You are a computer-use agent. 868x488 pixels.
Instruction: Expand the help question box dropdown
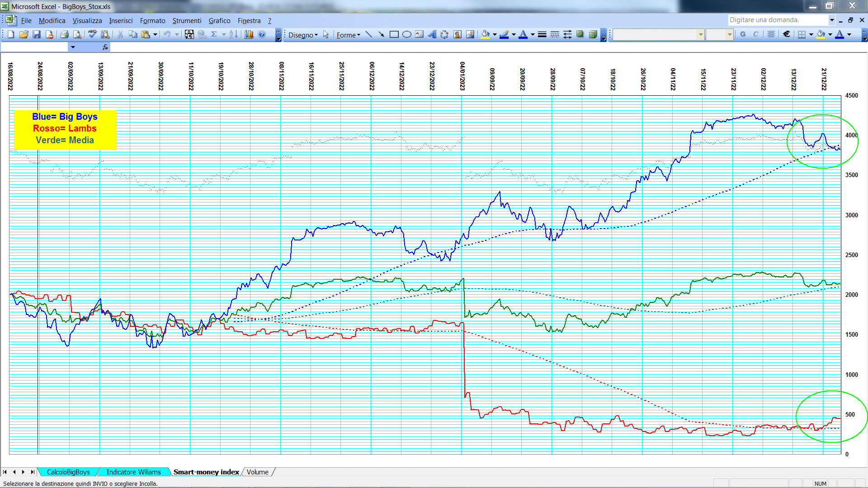831,20
